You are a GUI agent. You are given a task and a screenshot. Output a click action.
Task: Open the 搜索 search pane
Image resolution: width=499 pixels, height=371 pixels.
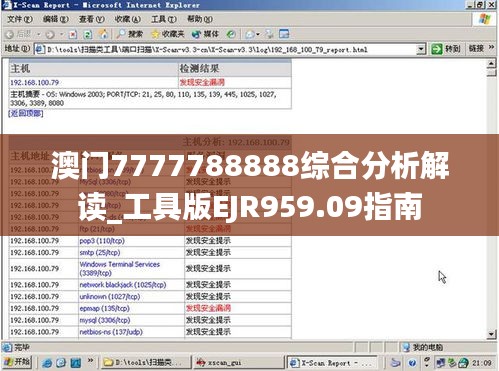point(130,34)
